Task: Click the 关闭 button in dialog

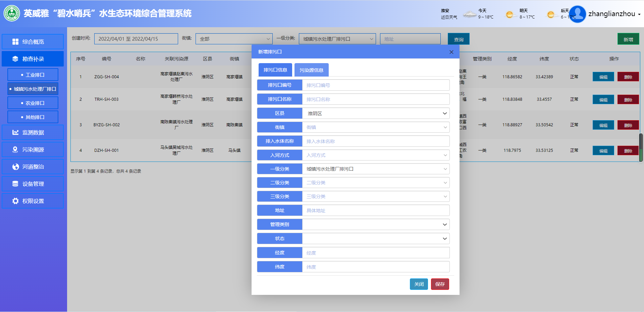Action: pos(419,284)
